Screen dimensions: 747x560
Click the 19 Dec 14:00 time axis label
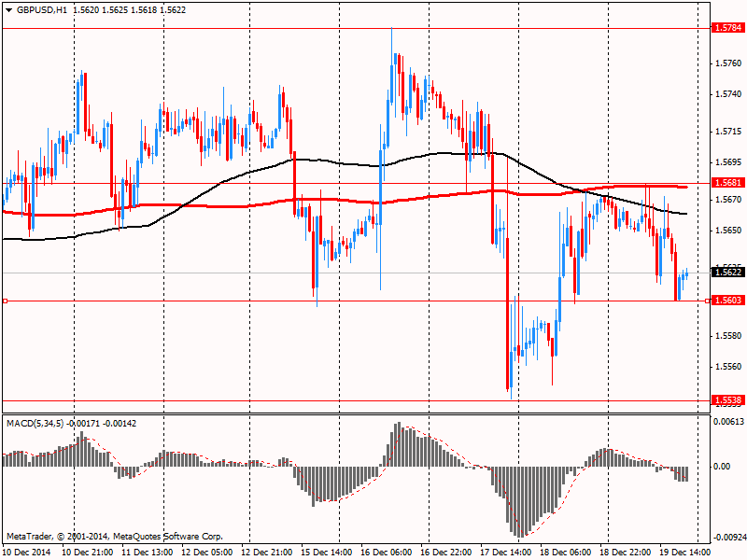tap(685, 552)
